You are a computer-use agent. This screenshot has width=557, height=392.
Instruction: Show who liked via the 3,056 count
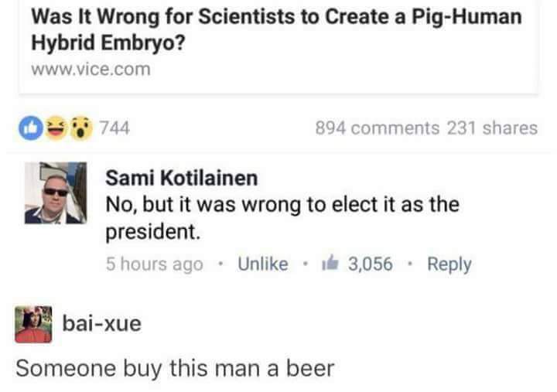click(371, 264)
